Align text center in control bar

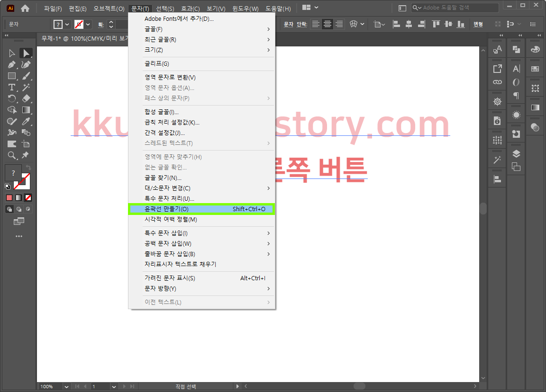point(328,24)
